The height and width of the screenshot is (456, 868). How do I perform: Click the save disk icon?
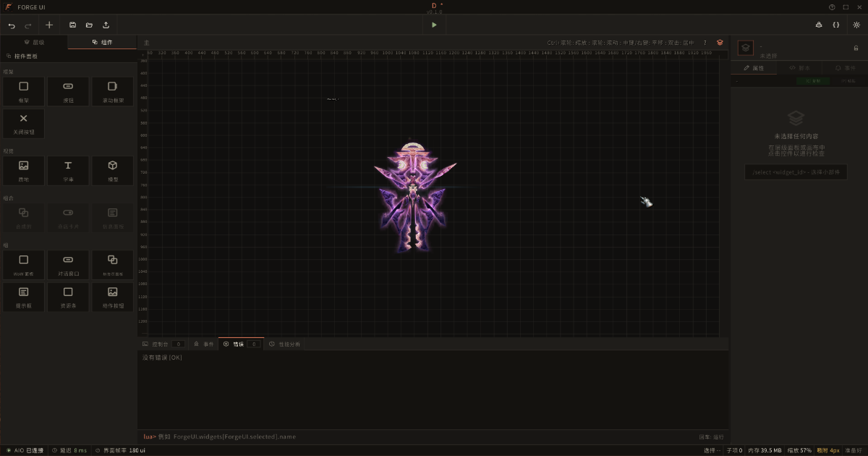(72, 25)
